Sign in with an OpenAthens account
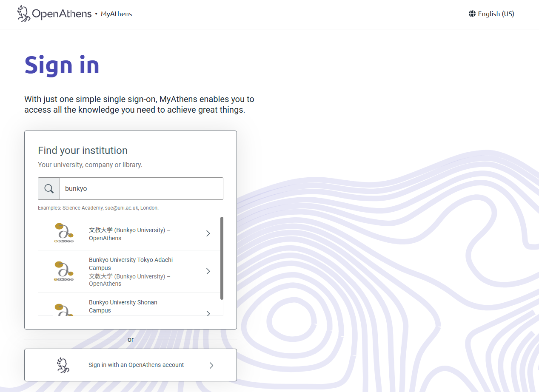 pos(136,365)
